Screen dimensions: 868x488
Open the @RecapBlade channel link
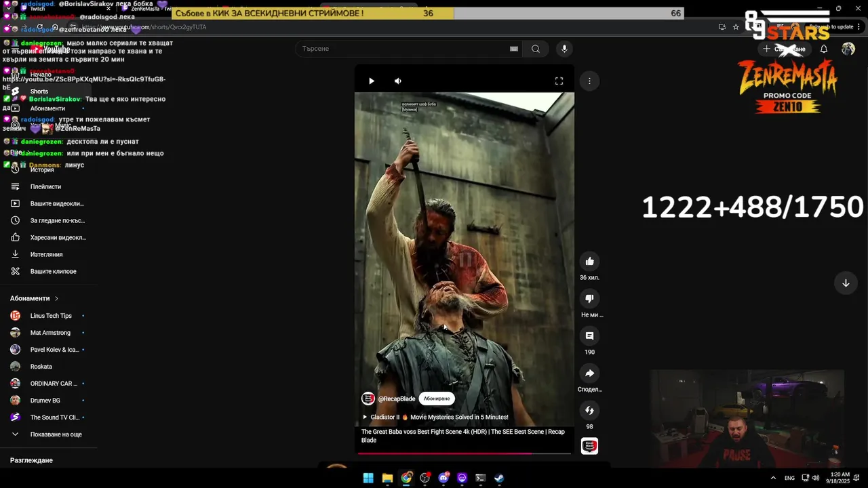(x=397, y=399)
